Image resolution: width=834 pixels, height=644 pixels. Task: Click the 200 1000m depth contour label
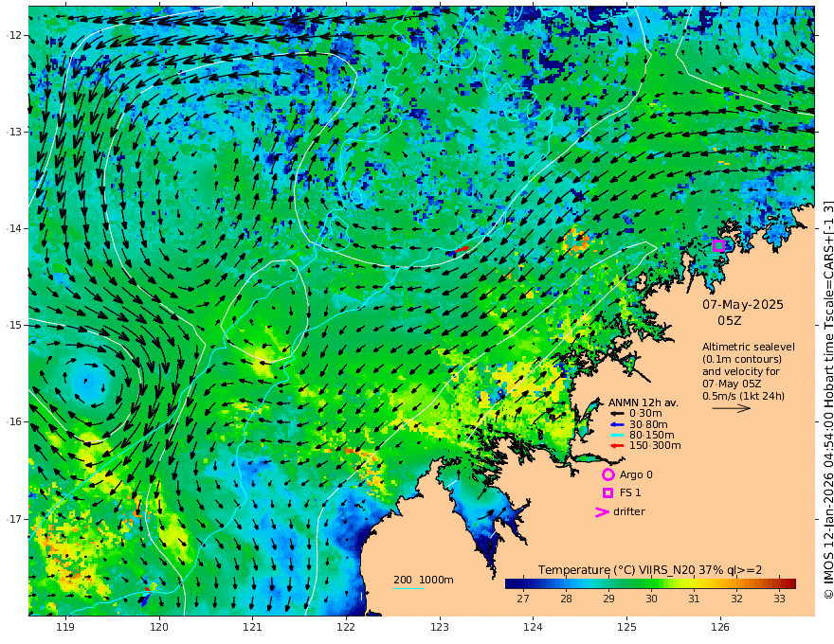424,580
